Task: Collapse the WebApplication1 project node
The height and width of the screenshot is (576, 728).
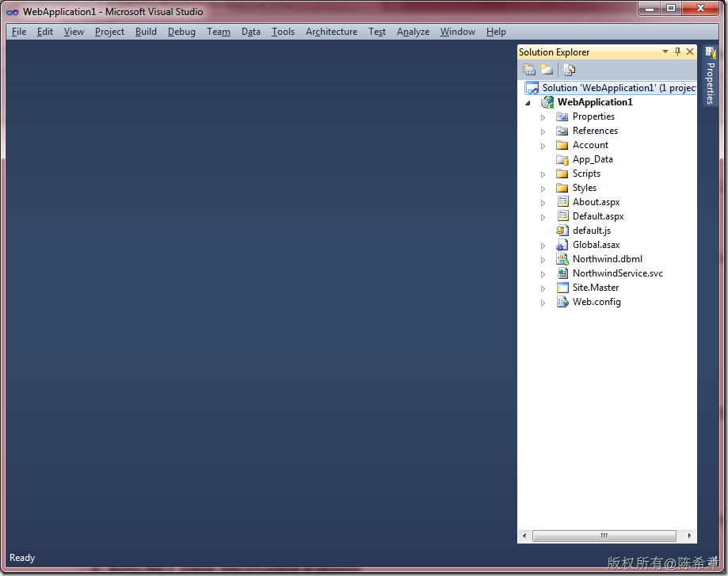Action: [528, 103]
